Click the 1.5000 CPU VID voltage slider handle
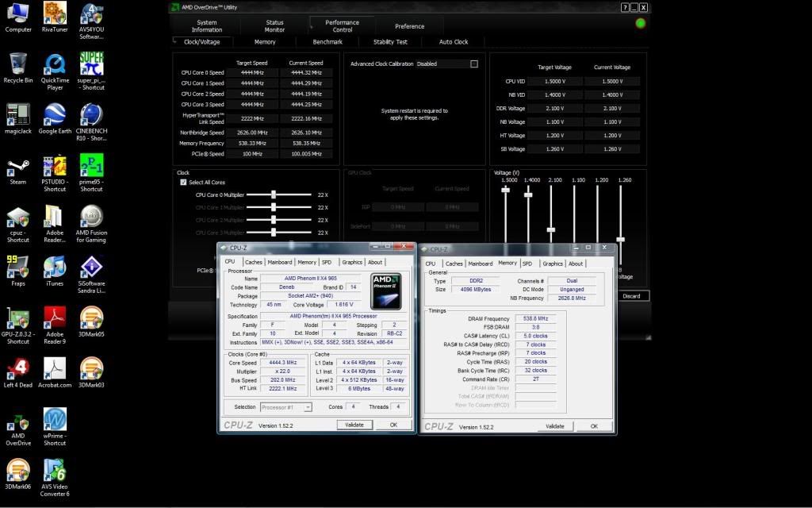The image size is (812, 508). point(505,190)
